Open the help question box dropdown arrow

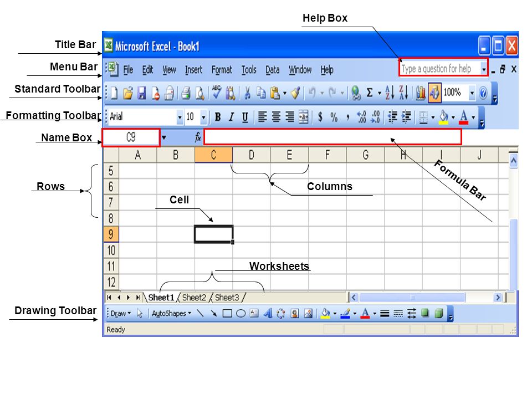click(484, 69)
